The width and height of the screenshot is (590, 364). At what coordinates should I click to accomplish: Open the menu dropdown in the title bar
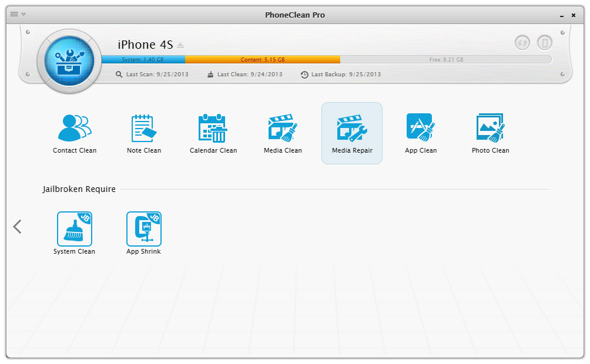pyautogui.click(x=18, y=14)
